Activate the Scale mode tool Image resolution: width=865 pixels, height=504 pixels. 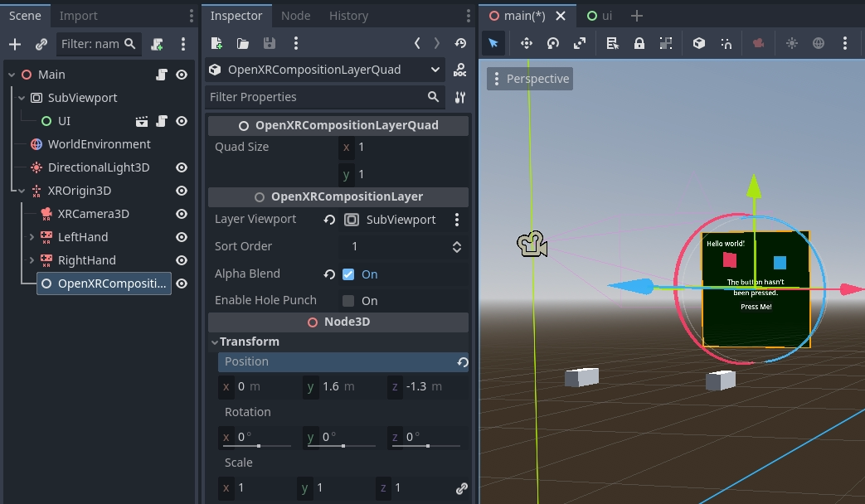(581, 43)
